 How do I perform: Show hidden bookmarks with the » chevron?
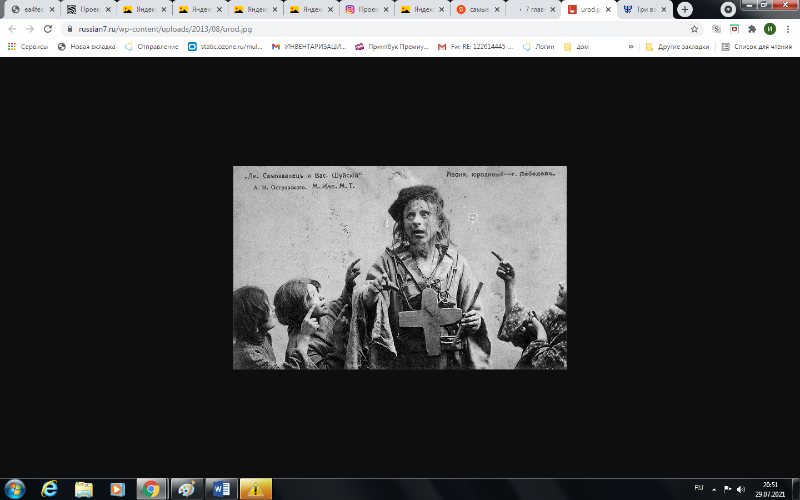tap(631, 46)
